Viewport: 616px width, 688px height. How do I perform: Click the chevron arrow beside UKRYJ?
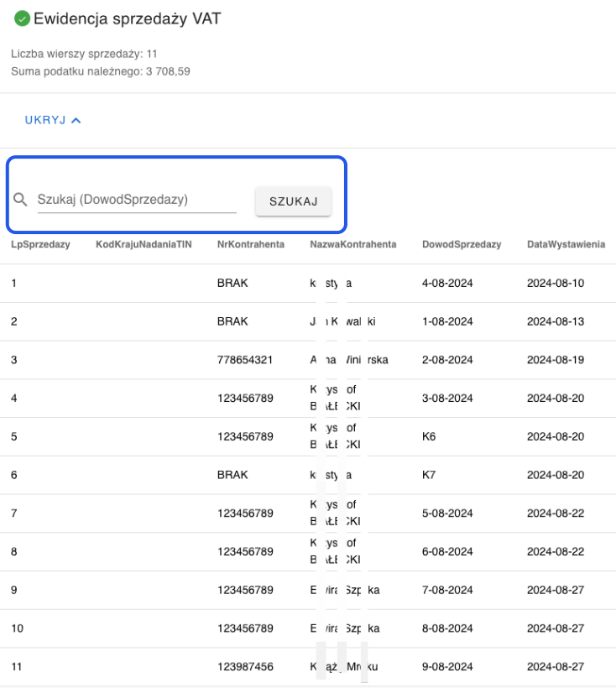(x=76, y=120)
